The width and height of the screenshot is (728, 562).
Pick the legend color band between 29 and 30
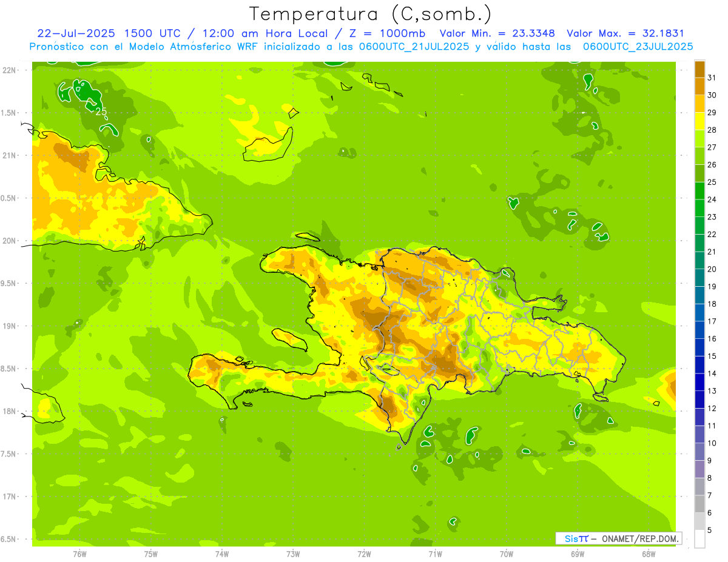click(x=699, y=104)
